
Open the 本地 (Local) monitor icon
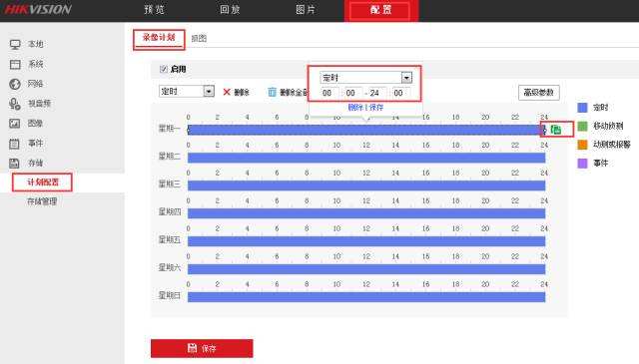15,45
